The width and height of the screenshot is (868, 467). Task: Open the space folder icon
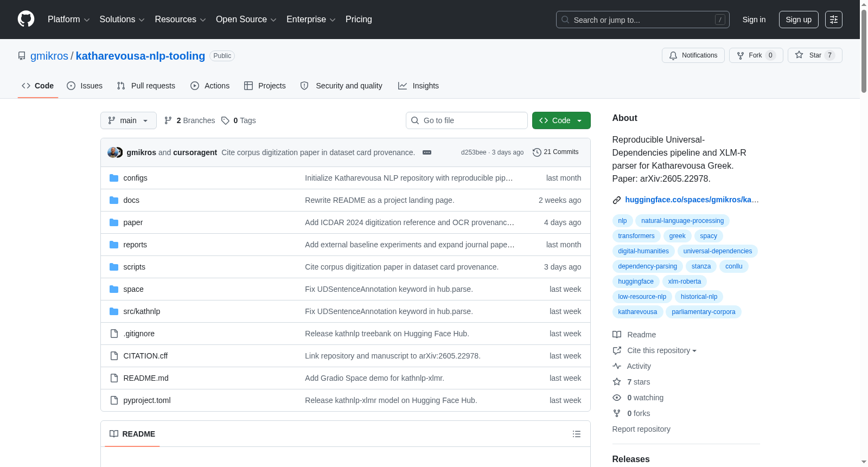[x=114, y=289]
